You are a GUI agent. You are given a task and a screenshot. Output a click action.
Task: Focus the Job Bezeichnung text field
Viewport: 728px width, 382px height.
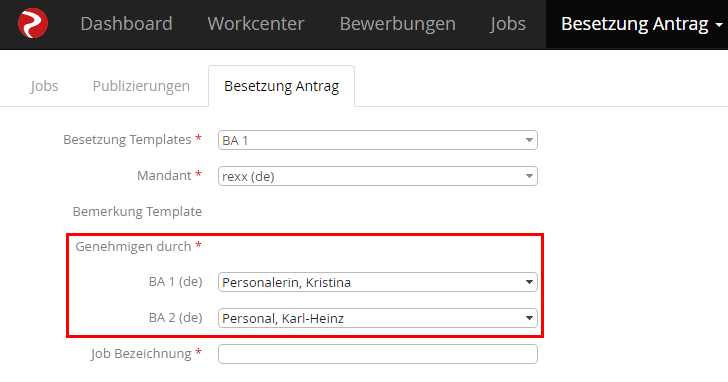click(x=377, y=354)
